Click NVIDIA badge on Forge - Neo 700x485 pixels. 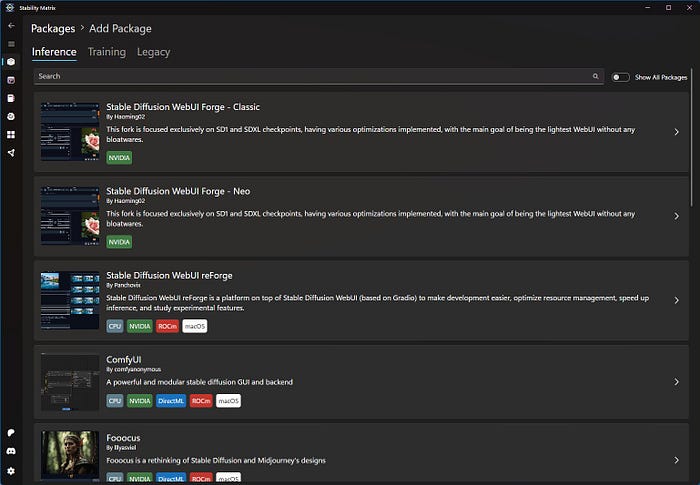pos(119,242)
